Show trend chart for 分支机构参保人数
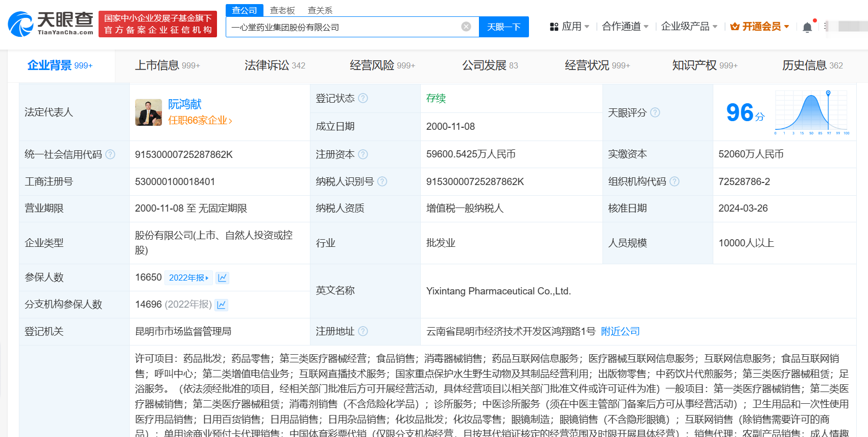The image size is (868, 437). 221,305
